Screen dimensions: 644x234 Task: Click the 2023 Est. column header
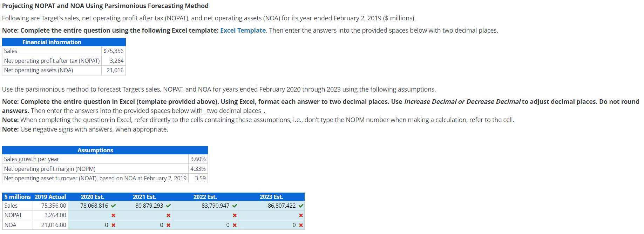click(x=271, y=197)
